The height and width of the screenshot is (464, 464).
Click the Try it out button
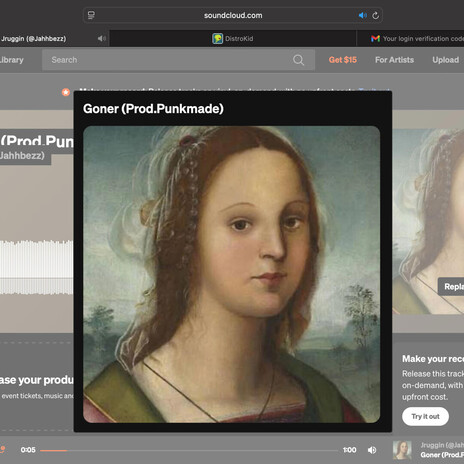point(425,416)
